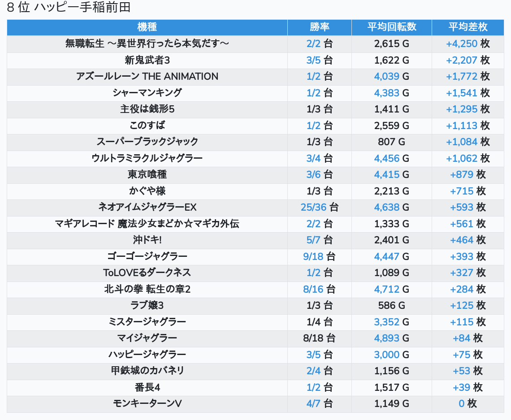Select the シャーマンキング machine name
Image resolution: width=511 pixels, height=420 pixels.
pos(147,93)
